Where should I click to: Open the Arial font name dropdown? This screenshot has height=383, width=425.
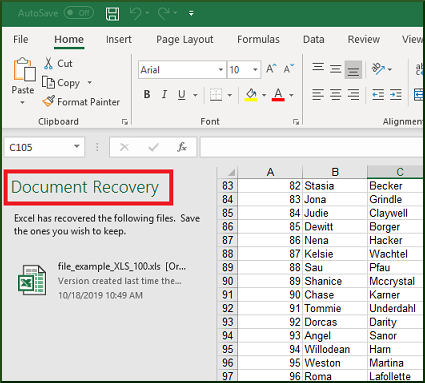coord(221,70)
